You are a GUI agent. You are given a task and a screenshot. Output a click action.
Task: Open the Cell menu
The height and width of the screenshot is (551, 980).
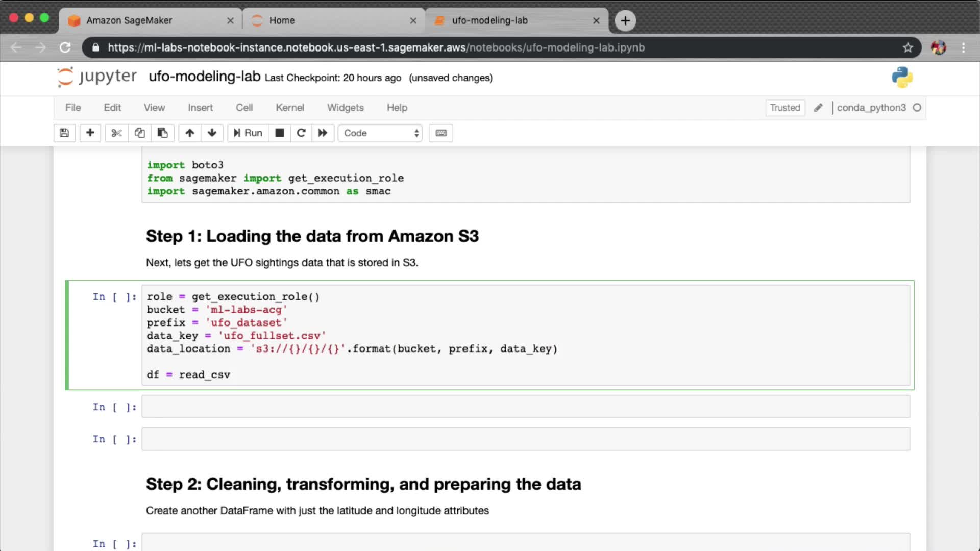pyautogui.click(x=244, y=108)
